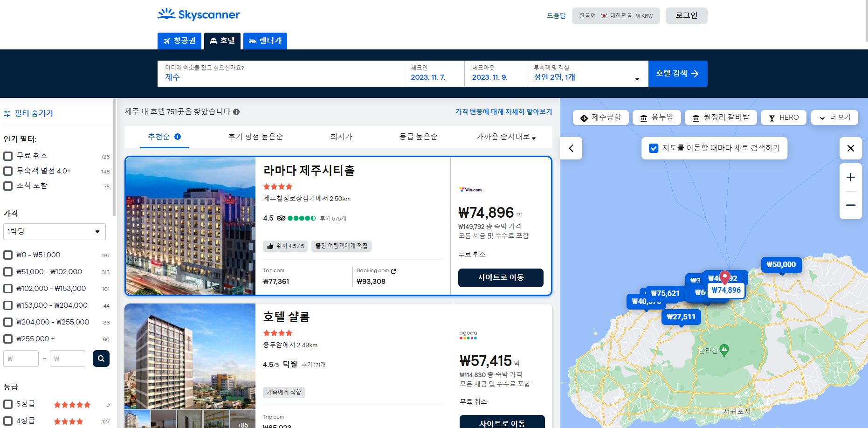868x428 pixels.
Task: Check price range ₩0 - ₩51,000
Action: pos(8,255)
